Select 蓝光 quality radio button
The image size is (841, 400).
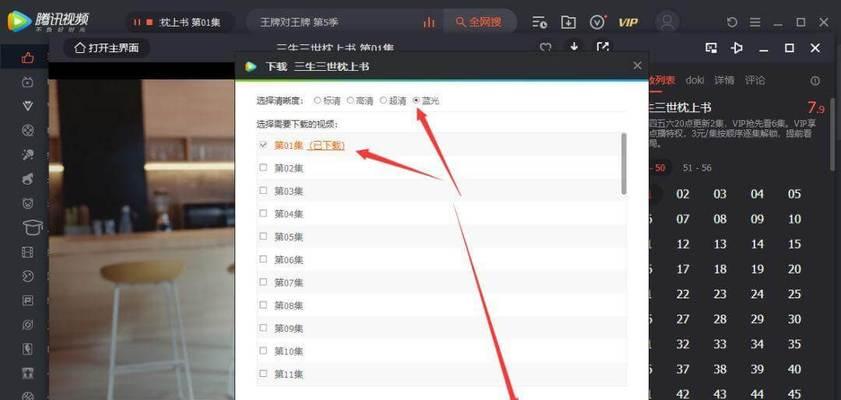click(x=416, y=100)
